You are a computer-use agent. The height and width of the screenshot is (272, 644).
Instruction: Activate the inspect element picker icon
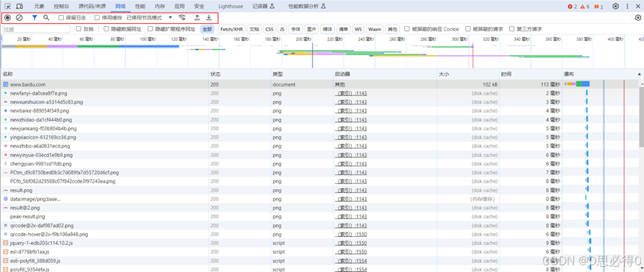(x=7, y=6)
